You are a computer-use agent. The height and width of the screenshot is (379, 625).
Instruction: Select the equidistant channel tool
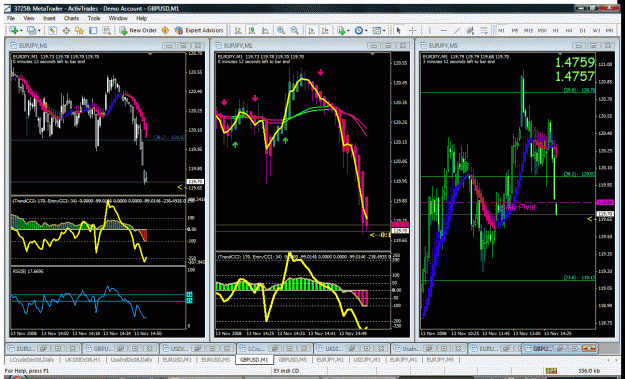pos(470,30)
